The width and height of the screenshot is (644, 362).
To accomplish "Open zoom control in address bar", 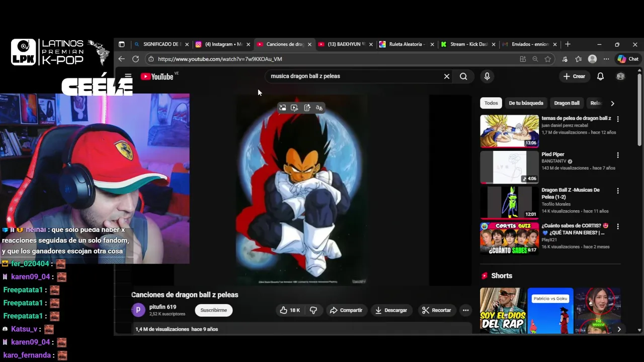I will coord(535,59).
